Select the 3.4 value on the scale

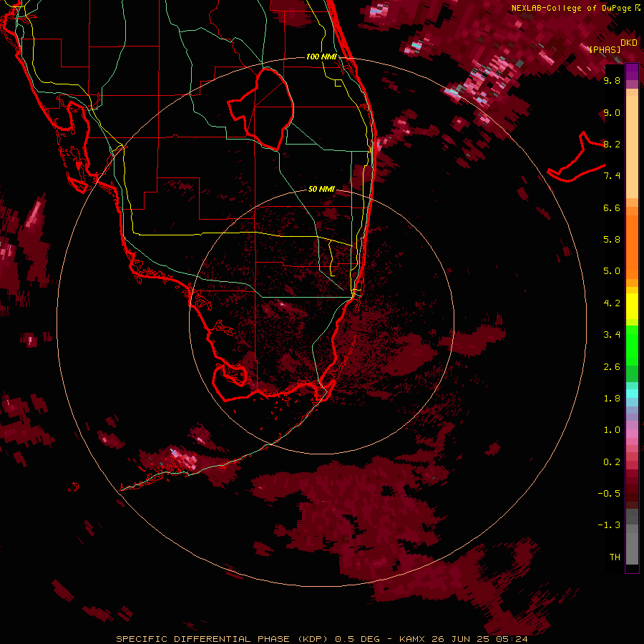point(612,335)
